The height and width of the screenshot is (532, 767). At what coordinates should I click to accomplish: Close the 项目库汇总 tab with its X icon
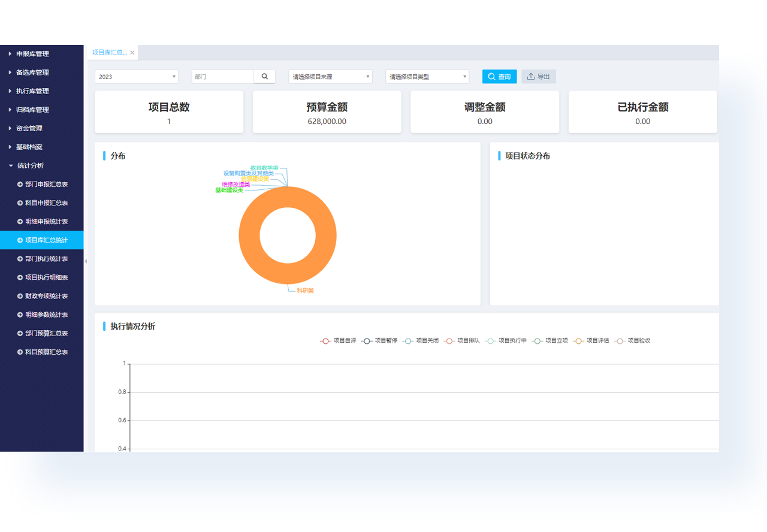pos(132,53)
